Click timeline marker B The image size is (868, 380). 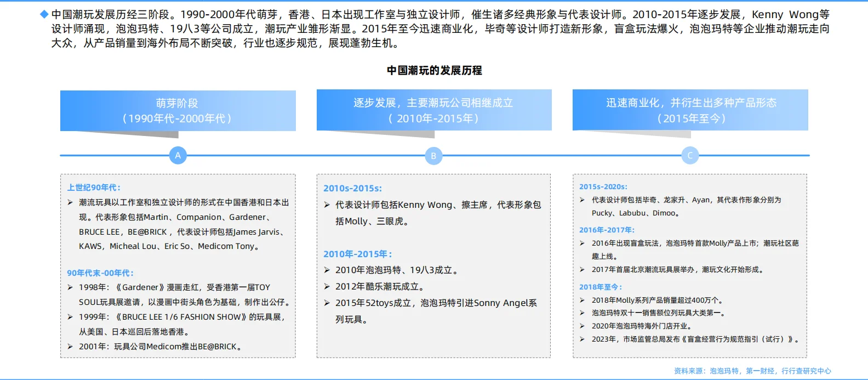(x=433, y=156)
